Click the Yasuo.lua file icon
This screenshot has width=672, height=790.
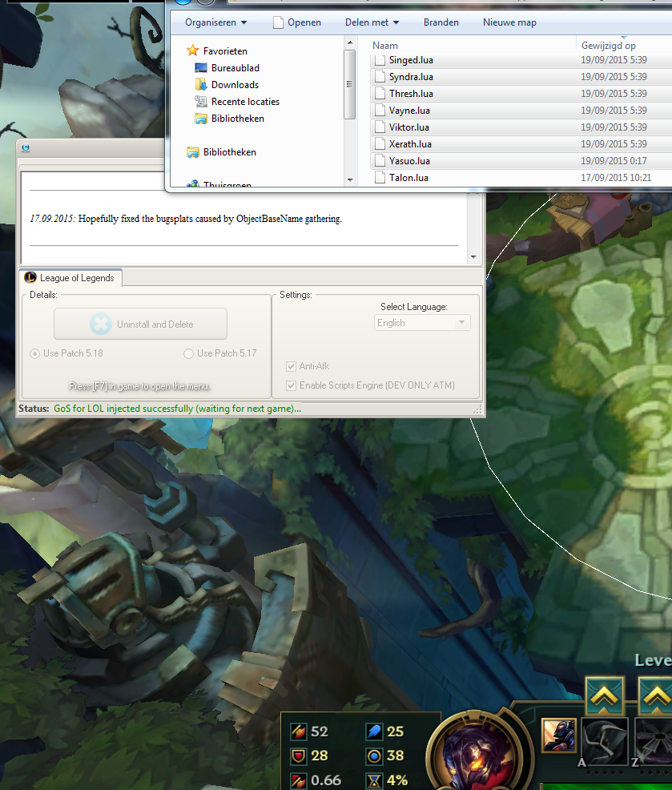[380, 161]
